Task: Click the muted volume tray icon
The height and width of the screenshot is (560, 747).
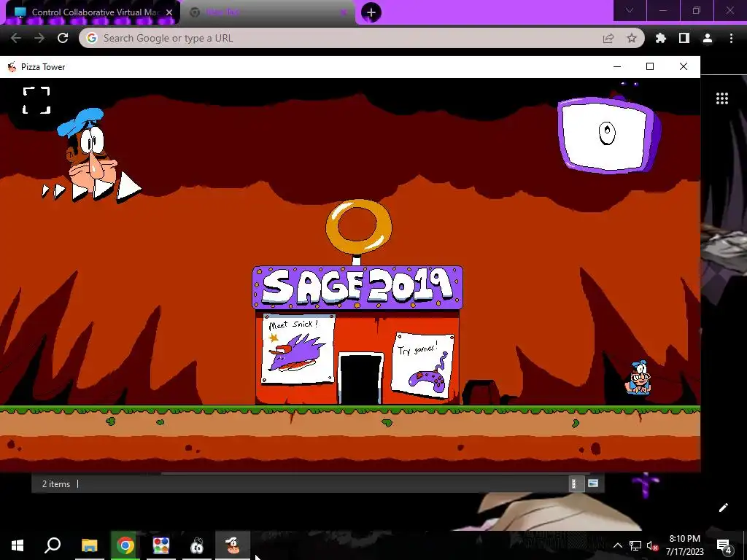Action: pos(652,545)
